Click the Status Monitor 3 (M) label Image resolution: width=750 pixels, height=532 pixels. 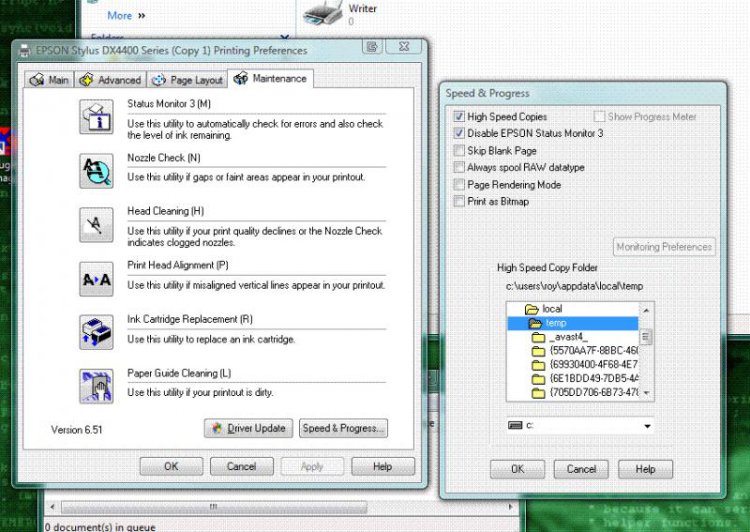[169, 103]
